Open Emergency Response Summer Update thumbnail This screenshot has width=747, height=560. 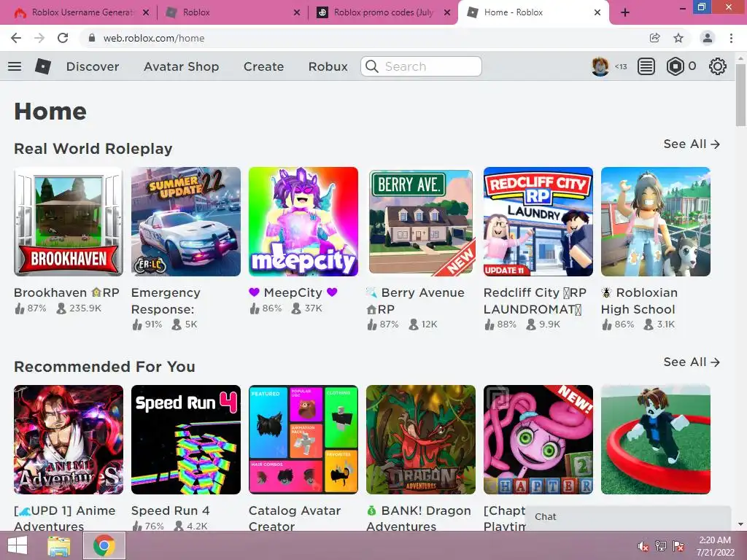point(186,222)
